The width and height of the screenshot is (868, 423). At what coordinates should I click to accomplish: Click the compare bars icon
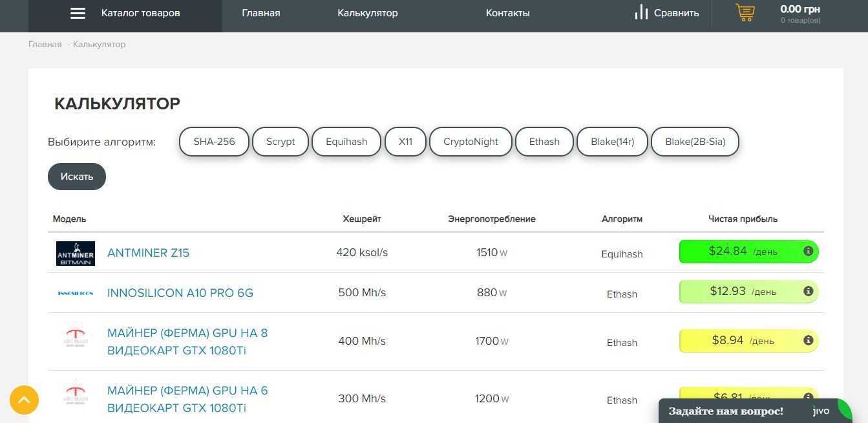[641, 12]
